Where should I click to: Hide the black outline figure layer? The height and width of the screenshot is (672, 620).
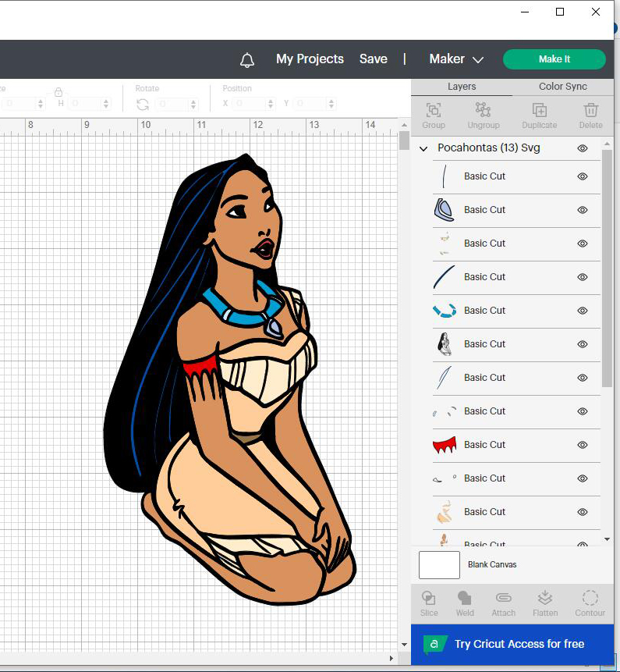(583, 344)
